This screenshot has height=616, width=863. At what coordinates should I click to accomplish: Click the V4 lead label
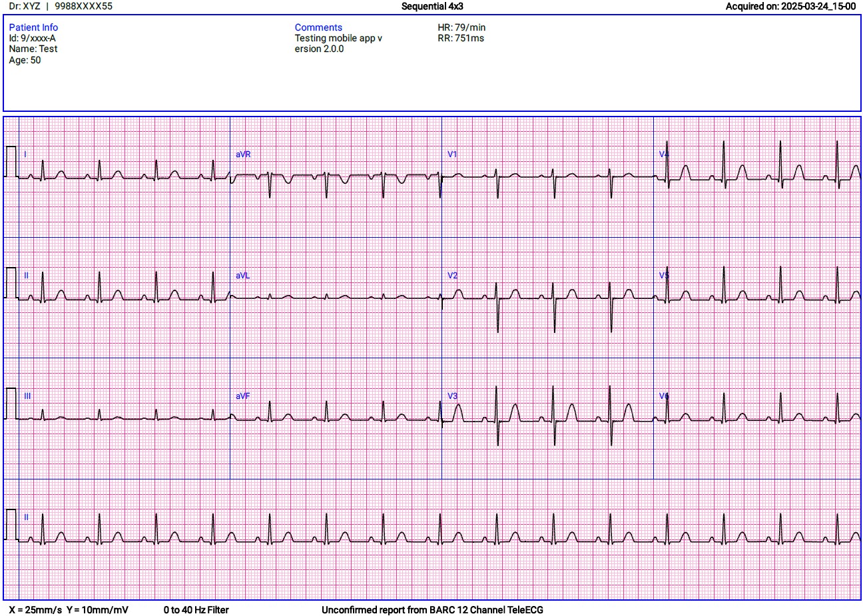coord(664,154)
